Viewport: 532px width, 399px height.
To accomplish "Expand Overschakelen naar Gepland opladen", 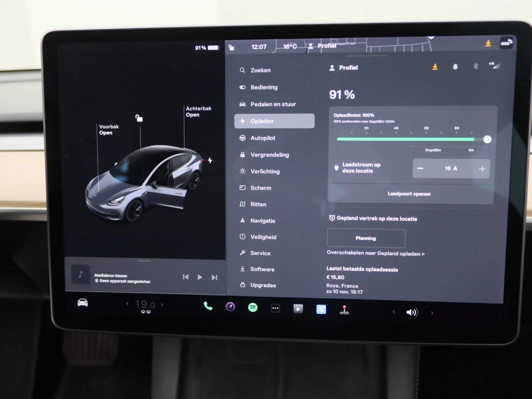I will coord(376,253).
